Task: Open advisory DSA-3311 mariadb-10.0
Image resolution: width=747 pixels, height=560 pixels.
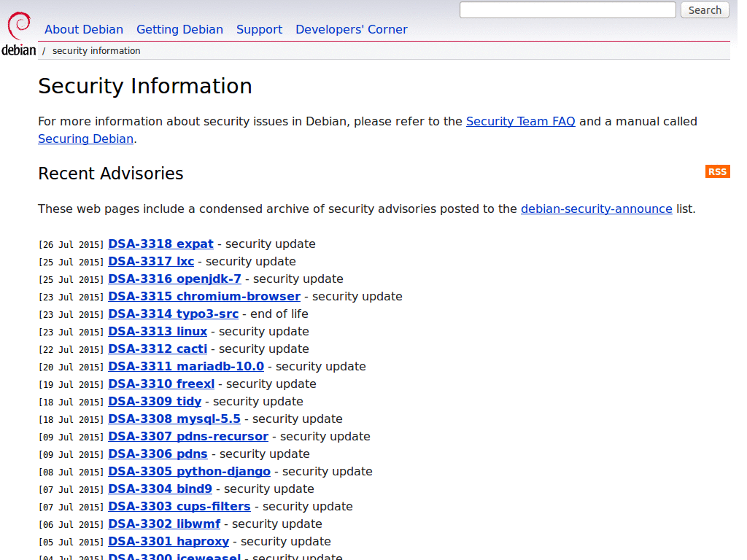Action: coord(186,367)
